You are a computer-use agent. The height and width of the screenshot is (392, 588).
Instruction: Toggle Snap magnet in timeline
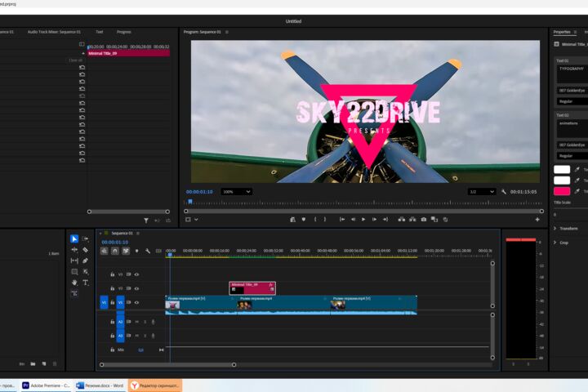[115, 251]
